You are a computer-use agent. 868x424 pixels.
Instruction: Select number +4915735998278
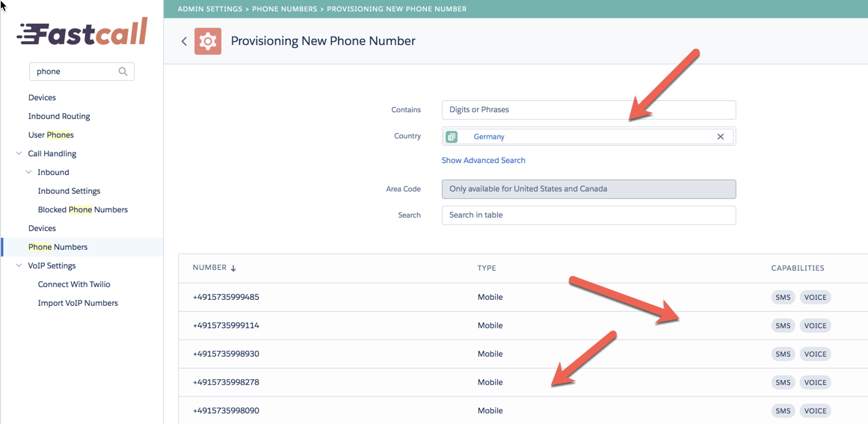[226, 382]
